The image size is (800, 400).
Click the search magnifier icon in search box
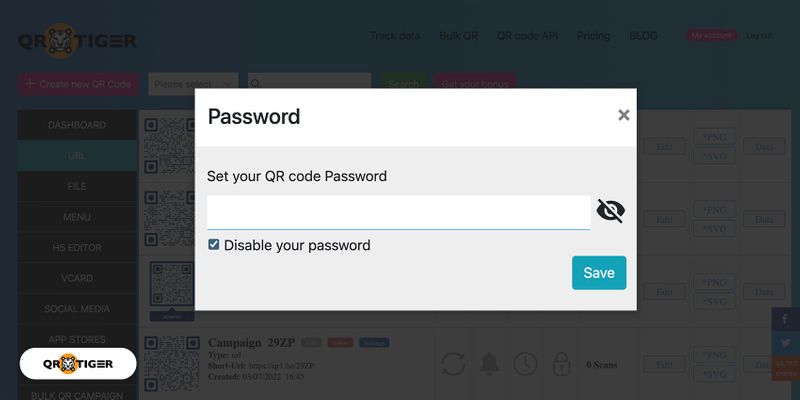(x=258, y=84)
